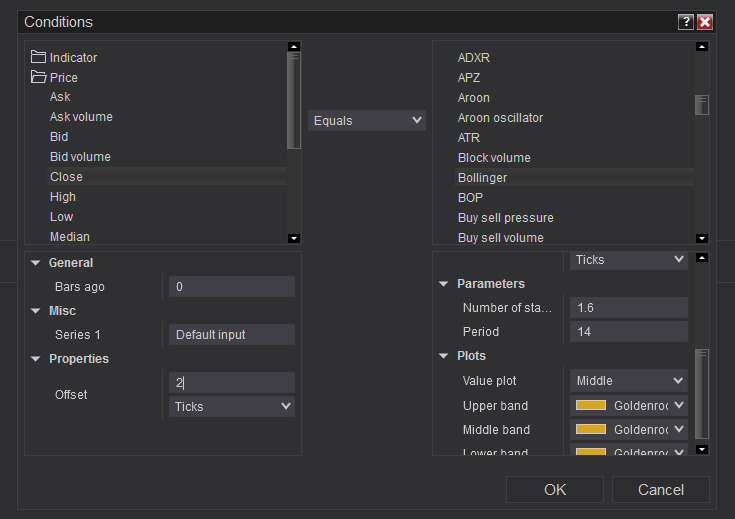Click the Bars ago input field
The width and height of the screenshot is (735, 519).
[232, 287]
